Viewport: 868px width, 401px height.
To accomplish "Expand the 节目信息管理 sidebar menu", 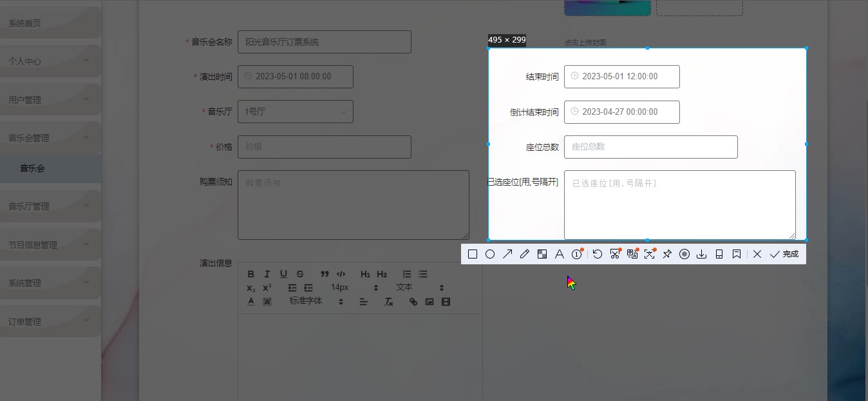I will click(50, 245).
